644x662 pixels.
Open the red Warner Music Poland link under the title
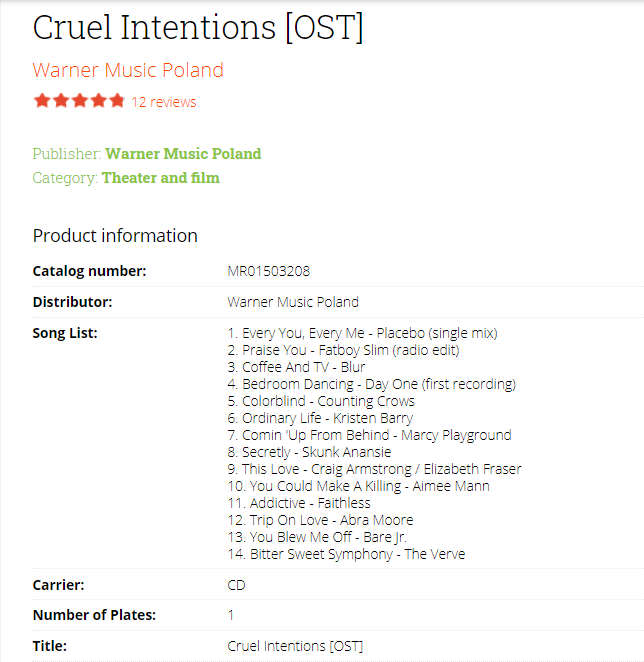[x=128, y=70]
